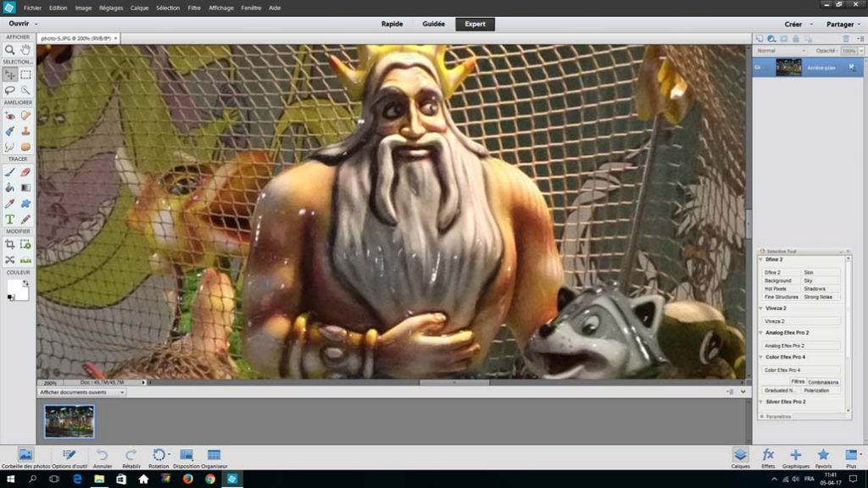Select the Spot Healing Brush tool

25,115
